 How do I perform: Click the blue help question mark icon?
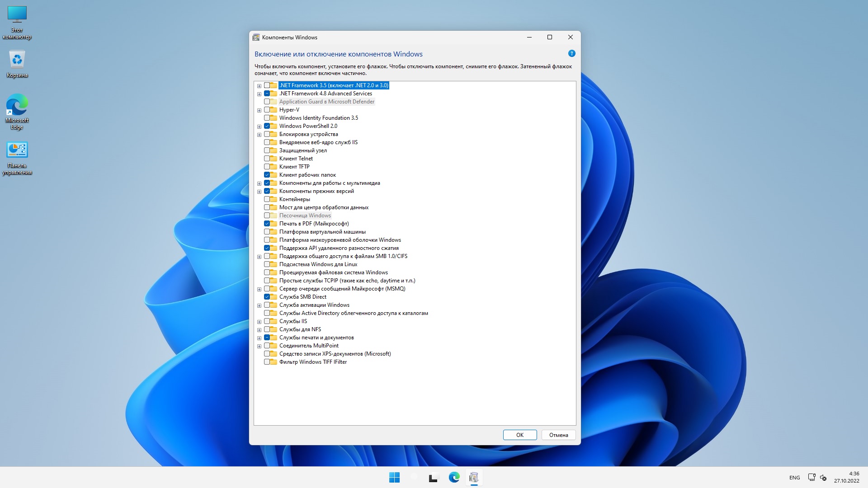(x=571, y=53)
